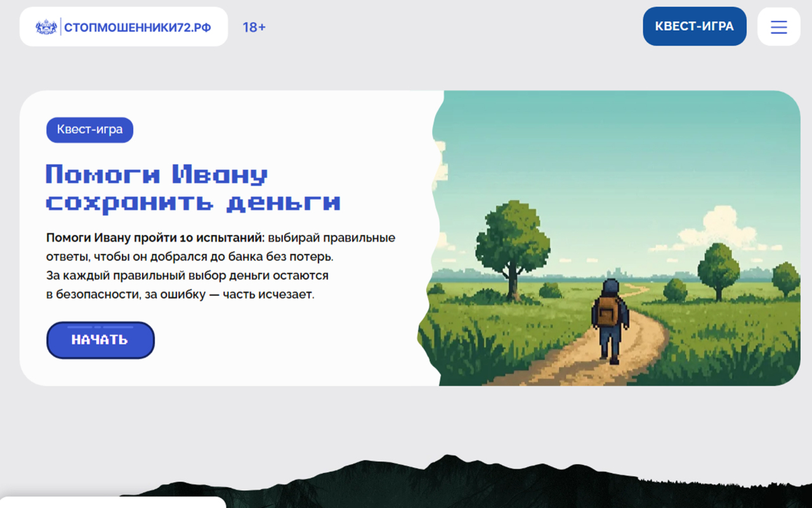Go to СТОПМОШЕННИКИ72.РФ home link
This screenshot has width=812, height=508.
pos(137,27)
